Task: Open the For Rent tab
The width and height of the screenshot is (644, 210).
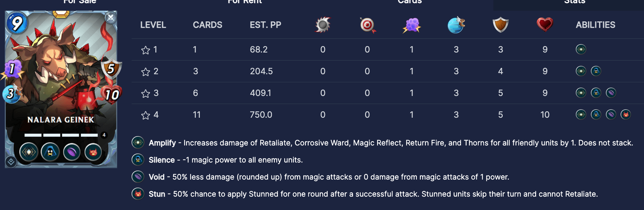Action: pyautogui.click(x=245, y=2)
